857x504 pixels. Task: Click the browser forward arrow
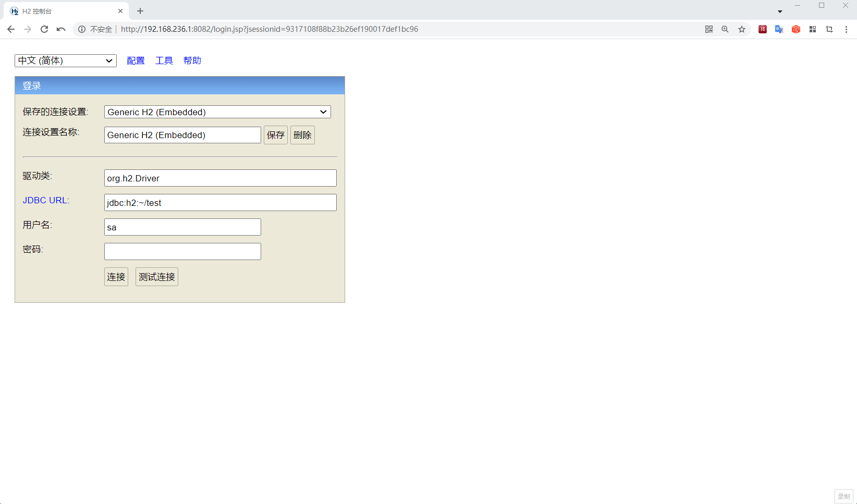(28, 29)
